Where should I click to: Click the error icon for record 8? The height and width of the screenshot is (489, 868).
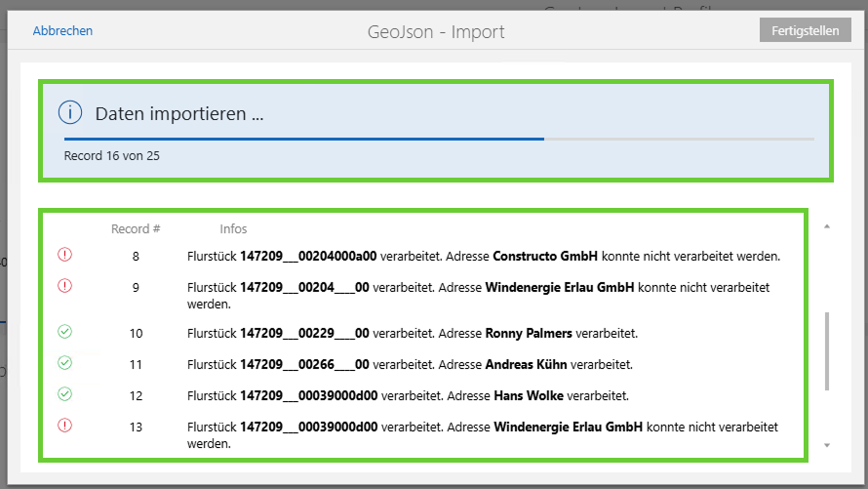point(65,255)
